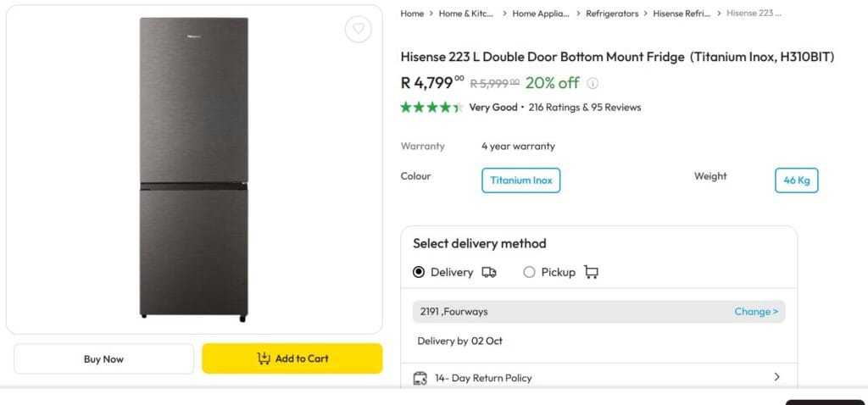Select the 46 Kg weight option

click(x=796, y=180)
